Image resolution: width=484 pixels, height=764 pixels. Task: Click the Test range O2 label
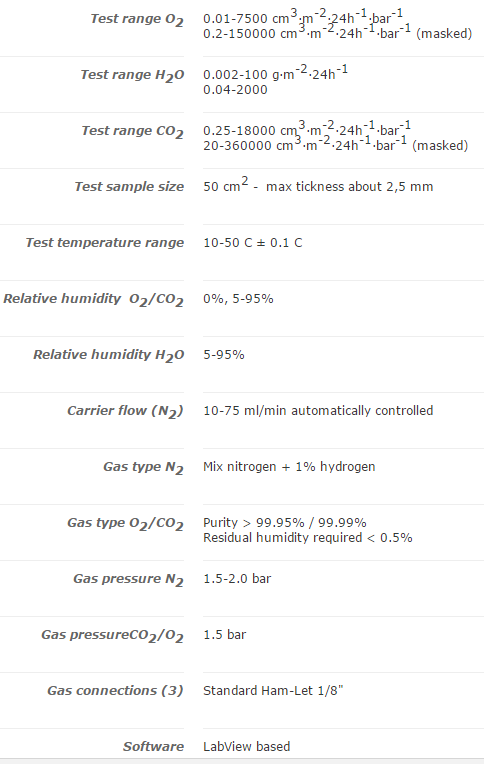pos(137,19)
